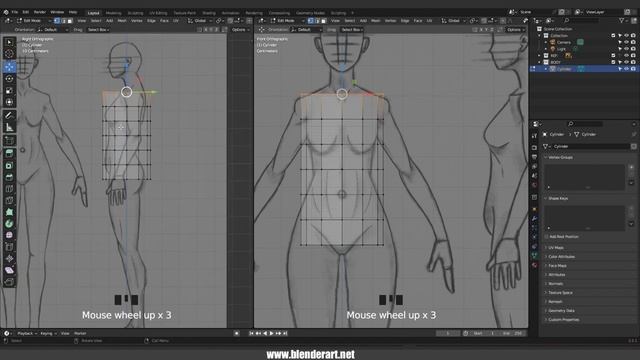Open the Output properties tab icon
Screen dimensions: 640x360
point(534,157)
